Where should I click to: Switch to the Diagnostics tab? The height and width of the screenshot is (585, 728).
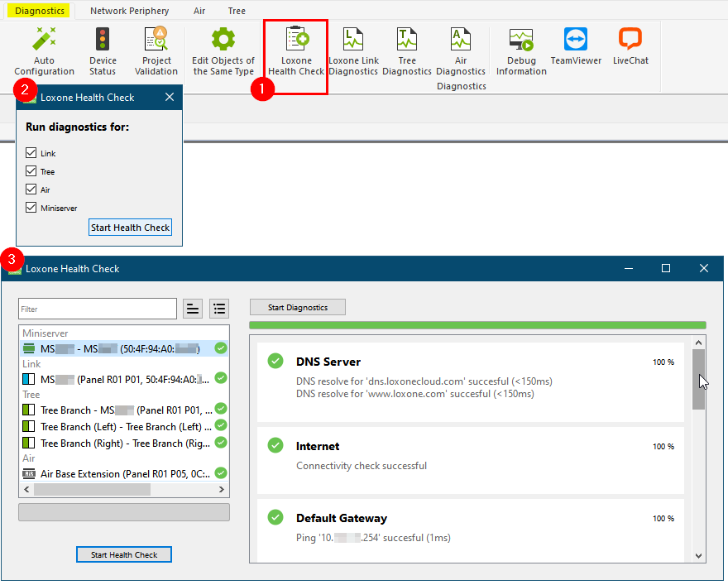[x=40, y=11]
